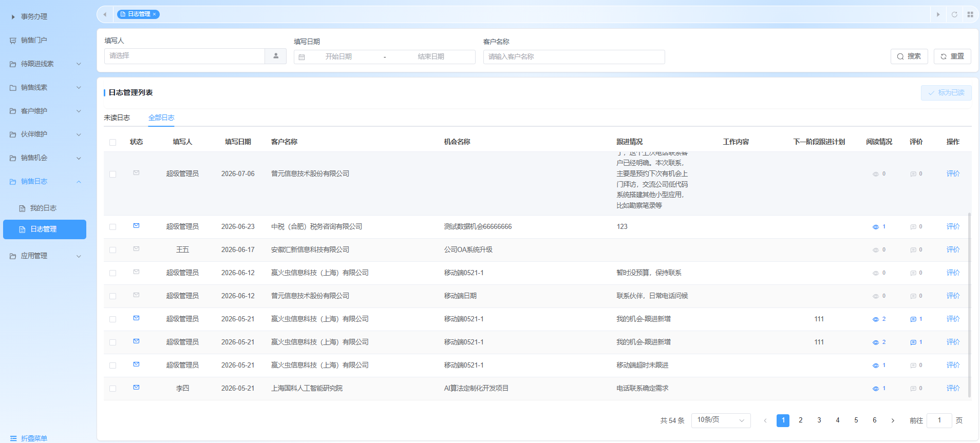The width and height of the screenshot is (980, 443).
Task: Toggle the select-all checkbox in table header
Action: tap(113, 142)
